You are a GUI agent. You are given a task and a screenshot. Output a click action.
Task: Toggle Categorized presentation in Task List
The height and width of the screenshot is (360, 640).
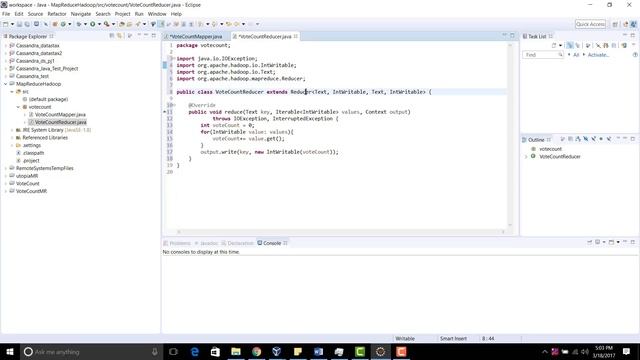tap(570, 45)
